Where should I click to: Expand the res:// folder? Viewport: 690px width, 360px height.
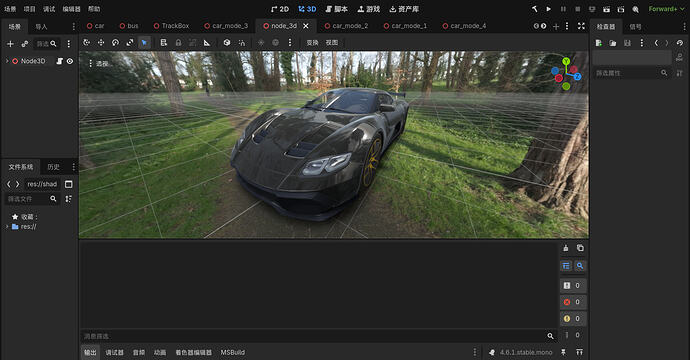tap(7, 227)
